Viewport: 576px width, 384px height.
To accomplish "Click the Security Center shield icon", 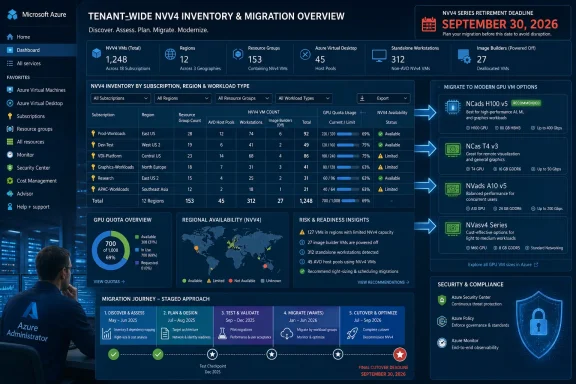I will coord(10,168).
